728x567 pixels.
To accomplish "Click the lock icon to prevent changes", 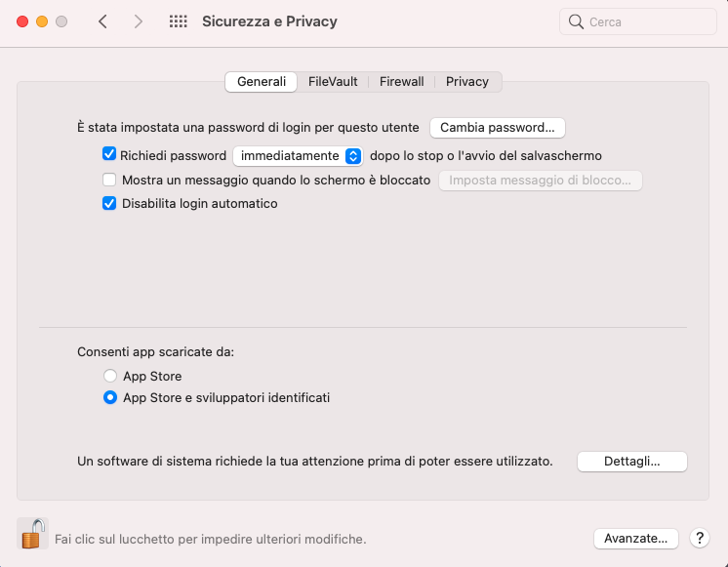I will tap(33, 534).
